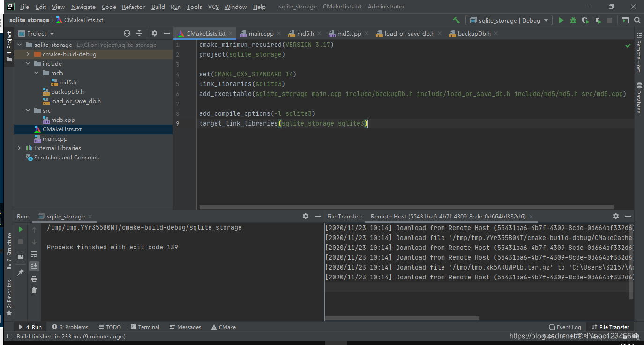Expand the cmake-build-debug folder
The image size is (644, 345).
pos(27,54)
